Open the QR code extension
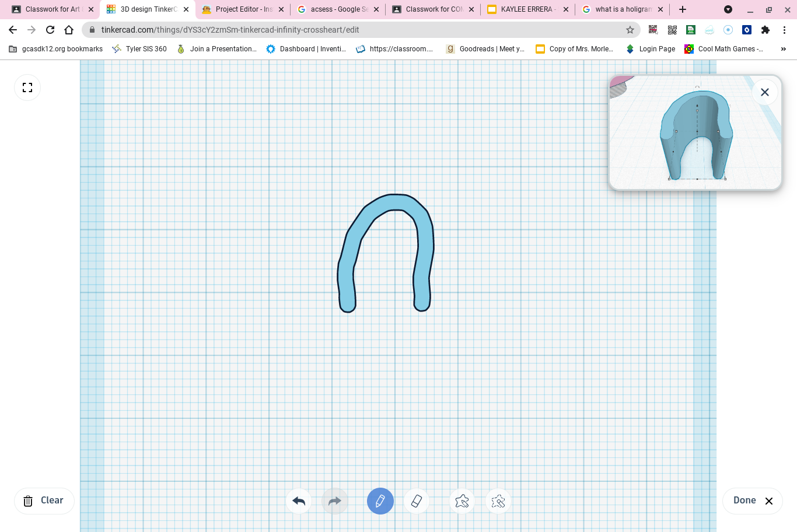 [672, 30]
